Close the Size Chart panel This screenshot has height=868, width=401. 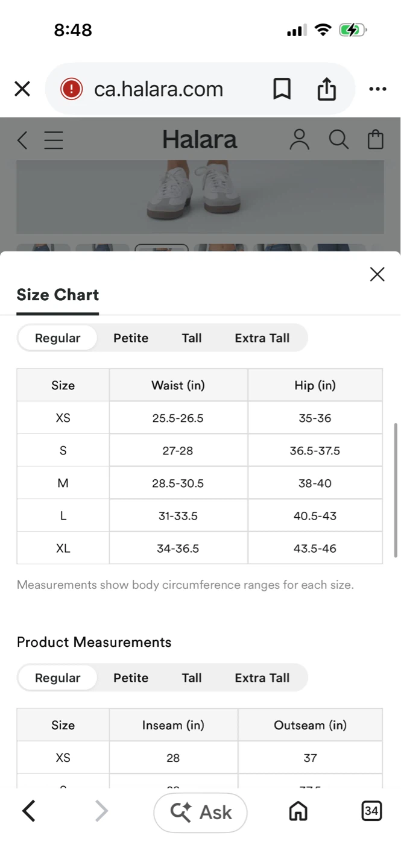377,274
